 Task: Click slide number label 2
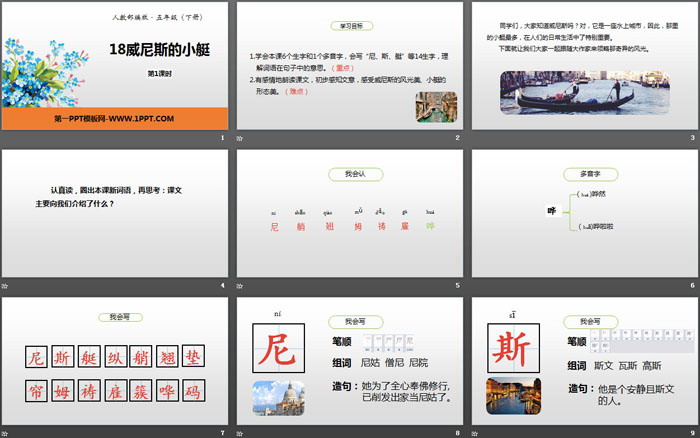click(457, 138)
